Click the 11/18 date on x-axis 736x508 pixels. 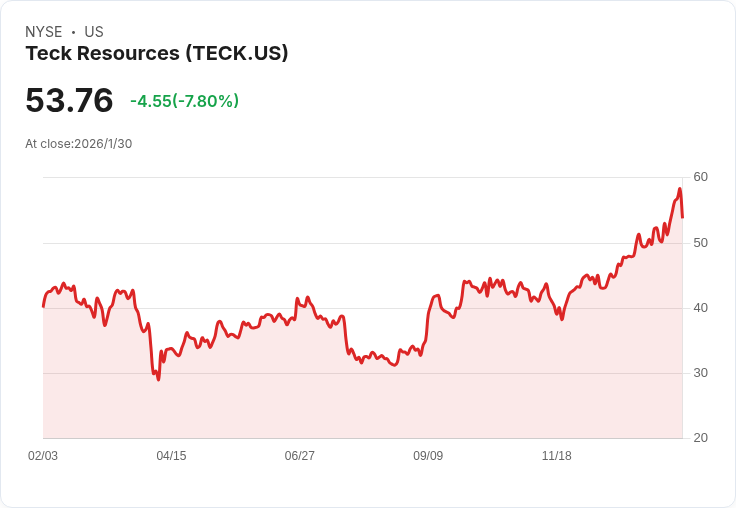point(556,455)
